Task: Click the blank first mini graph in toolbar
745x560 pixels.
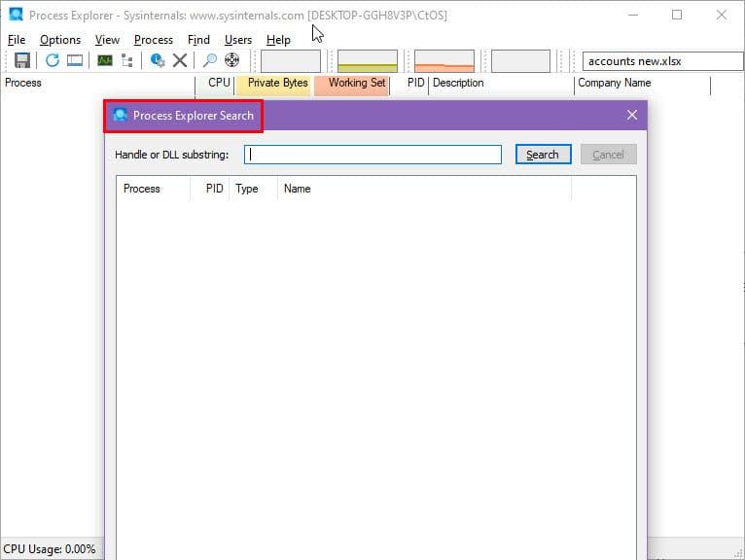Action: tap(291, 61)
